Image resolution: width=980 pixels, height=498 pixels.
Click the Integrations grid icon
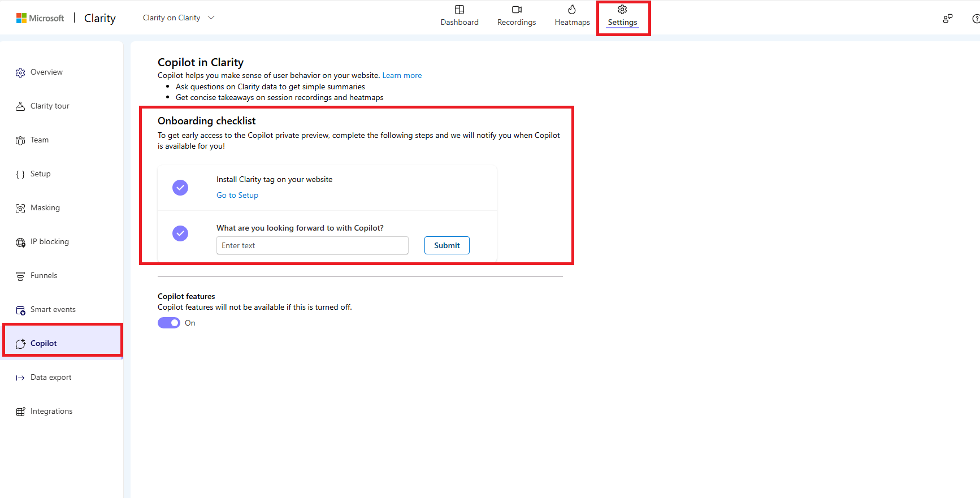pos(20,412)
